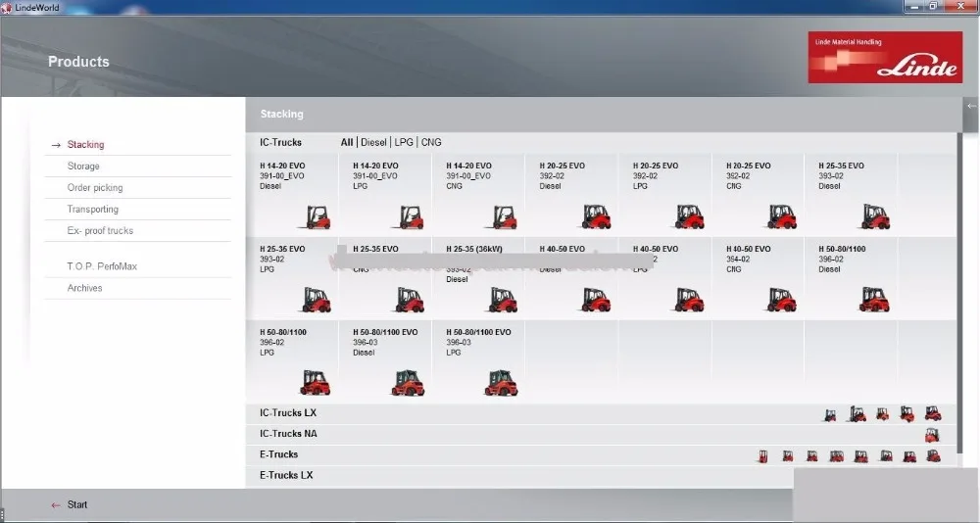
Task: Collapse the IC-Trucks section header
Action: 280,142
